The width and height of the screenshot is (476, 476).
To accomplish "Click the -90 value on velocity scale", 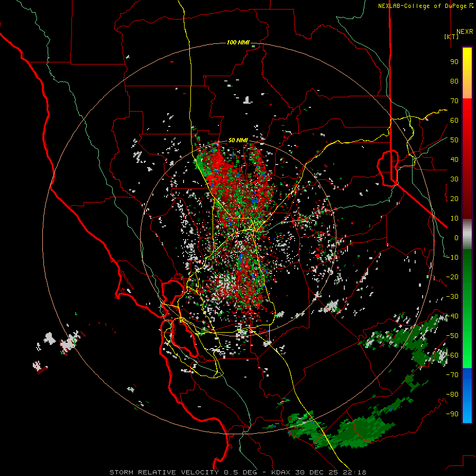I will 453,414.
